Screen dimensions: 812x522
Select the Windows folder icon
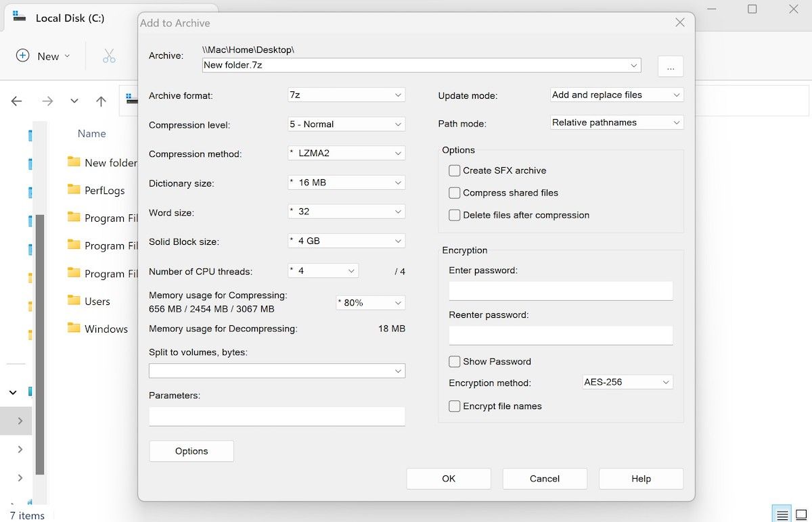(74, 329)
